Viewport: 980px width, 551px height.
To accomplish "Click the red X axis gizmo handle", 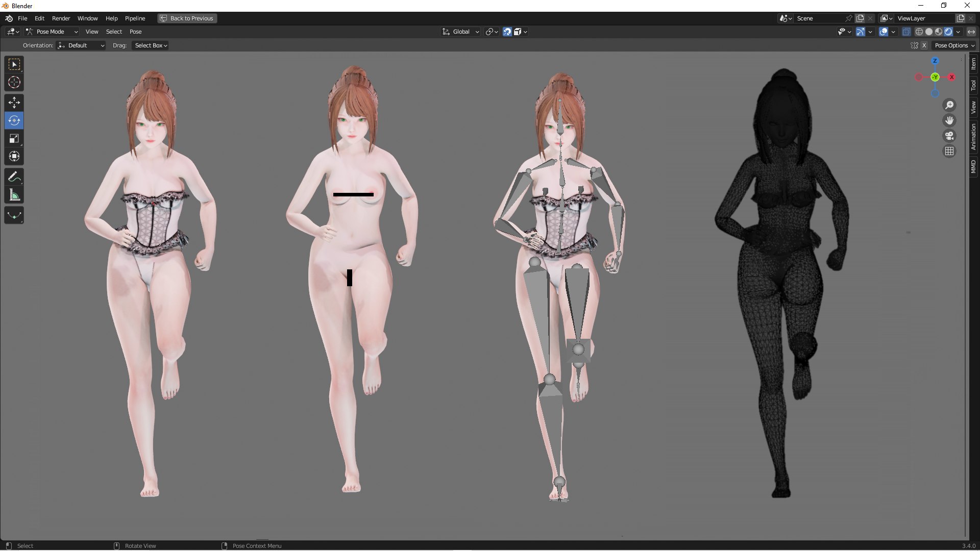I will click(x=951, y=77).
